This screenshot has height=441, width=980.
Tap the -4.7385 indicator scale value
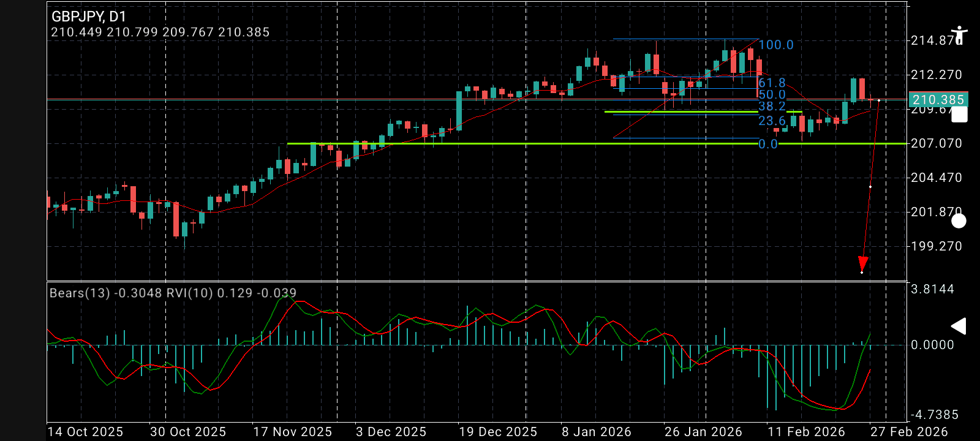click(935, 415)
